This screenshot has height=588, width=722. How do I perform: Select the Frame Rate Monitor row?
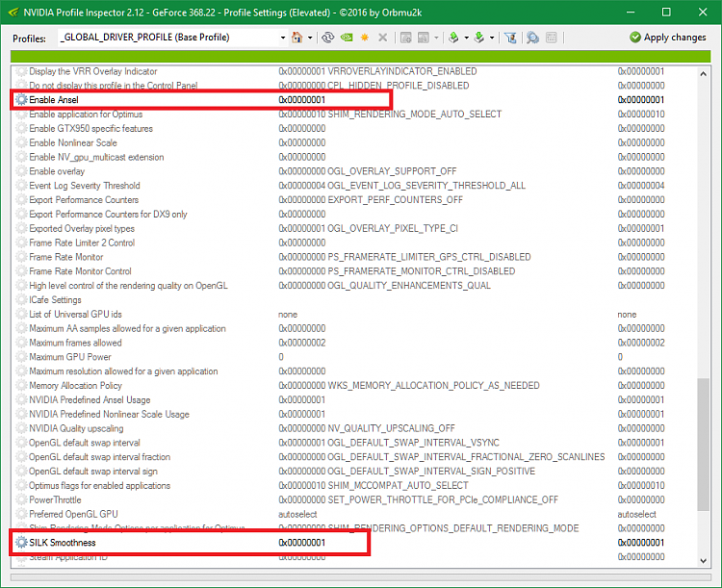(x=354, y=257)
